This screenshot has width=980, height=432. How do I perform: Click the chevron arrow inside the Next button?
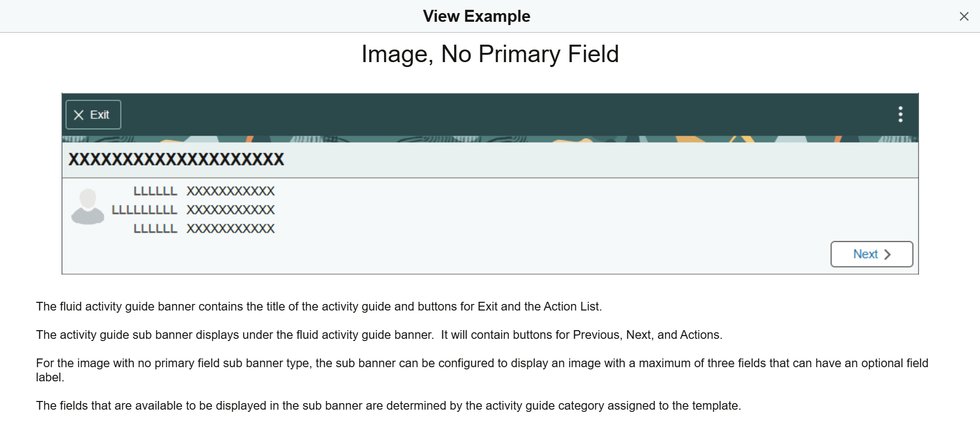pyautogui.click(x=888, y=254)
